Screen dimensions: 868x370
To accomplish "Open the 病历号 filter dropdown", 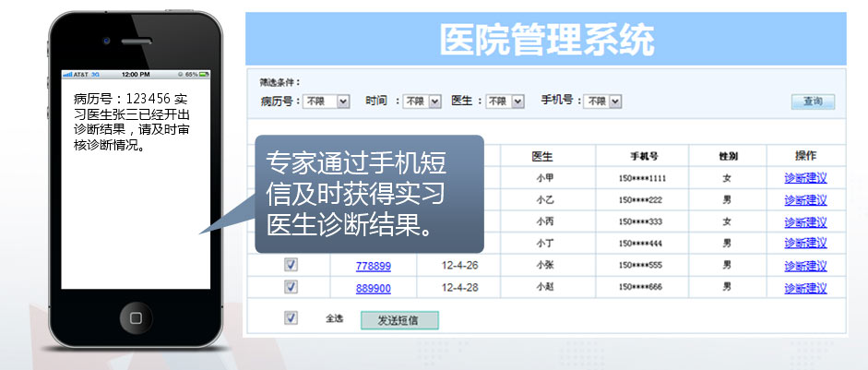I will (x=327, y=101).
